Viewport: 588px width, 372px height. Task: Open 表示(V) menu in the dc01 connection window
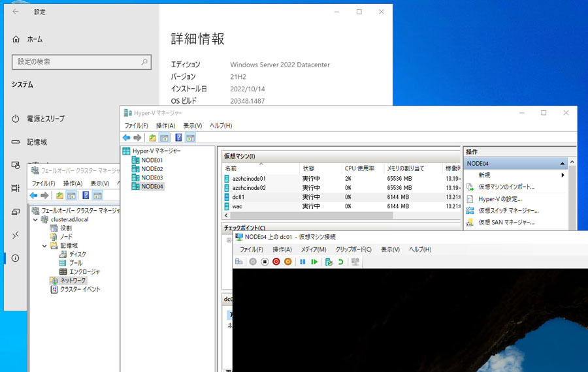coord(391,249)
